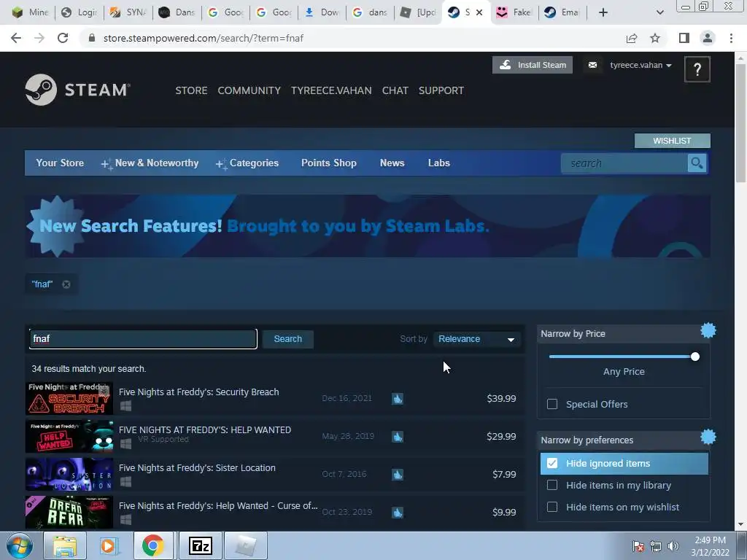Click Windows platform icon under Sister Location
The height and width of the screenshot is (560, 747).
click(125, 482)
